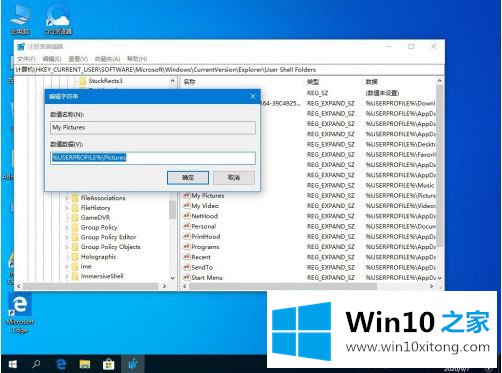Click the value name field My Pictures
Image resolution: width=502 pixels, height=373 pixels.
[x=153, y=128]
